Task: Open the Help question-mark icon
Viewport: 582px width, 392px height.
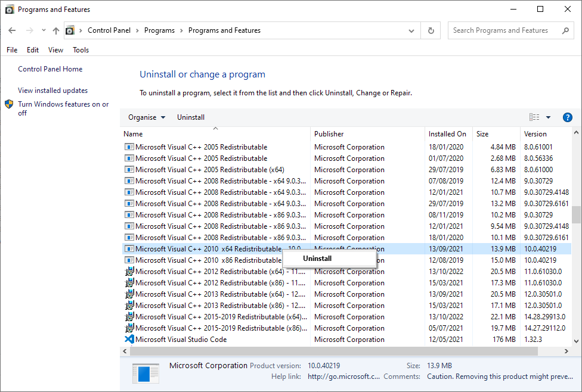Action: click(x=567, y=117)
